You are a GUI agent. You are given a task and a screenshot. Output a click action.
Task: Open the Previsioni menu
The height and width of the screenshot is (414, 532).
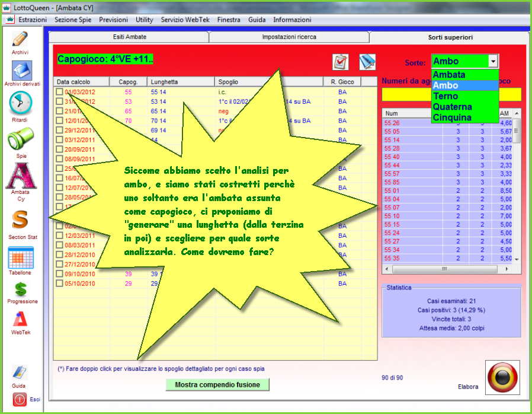pyautogui.click(x=113, y=20)
